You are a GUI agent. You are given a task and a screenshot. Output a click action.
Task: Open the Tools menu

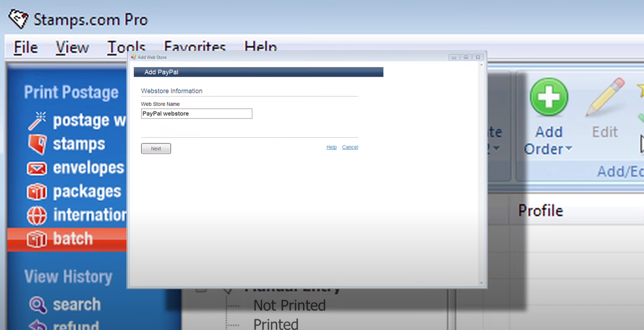click(126, 46)
